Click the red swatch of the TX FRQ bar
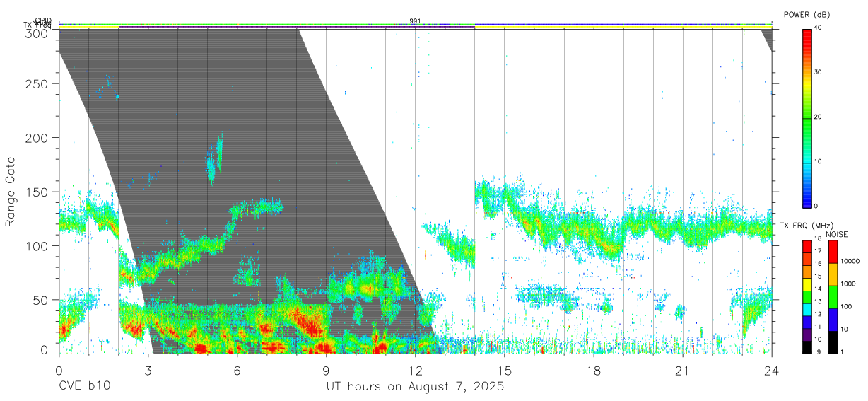 (807, 246)
